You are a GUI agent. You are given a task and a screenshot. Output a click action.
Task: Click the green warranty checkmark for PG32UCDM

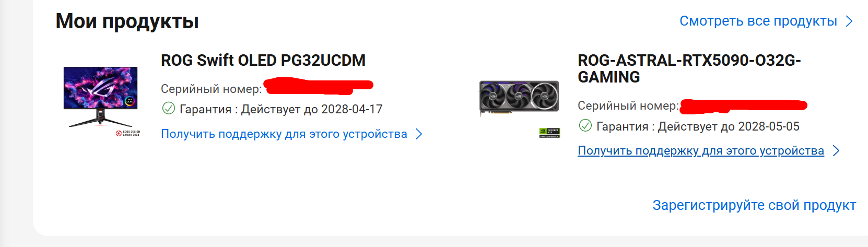tap(168, 109)
